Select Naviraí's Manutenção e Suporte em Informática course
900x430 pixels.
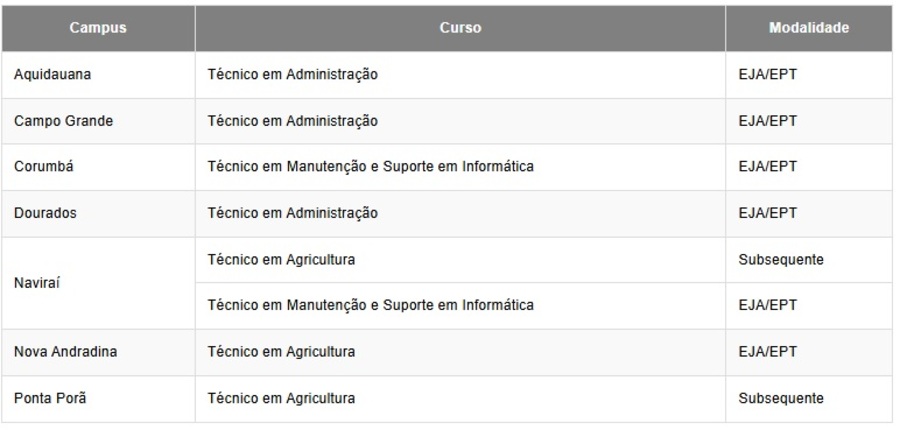369,304
